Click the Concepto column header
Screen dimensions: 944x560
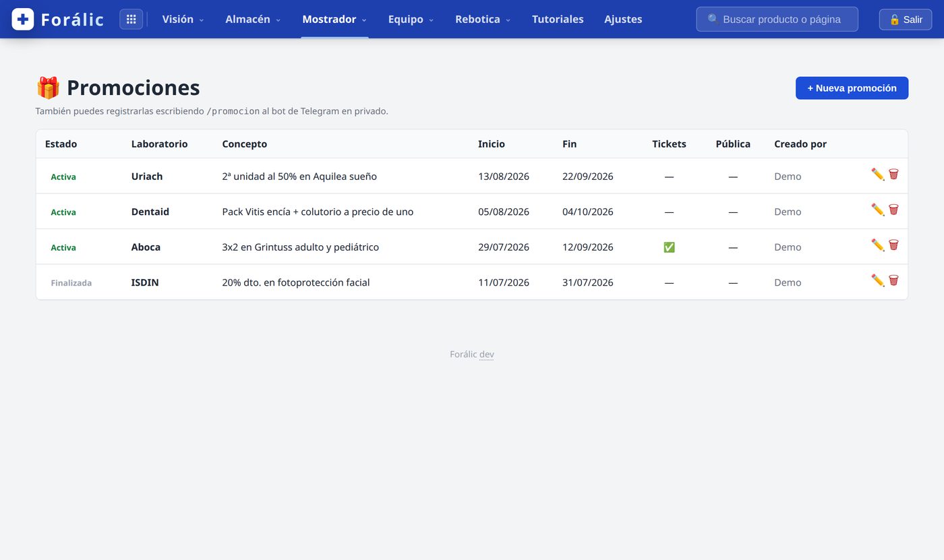(245, 144)
